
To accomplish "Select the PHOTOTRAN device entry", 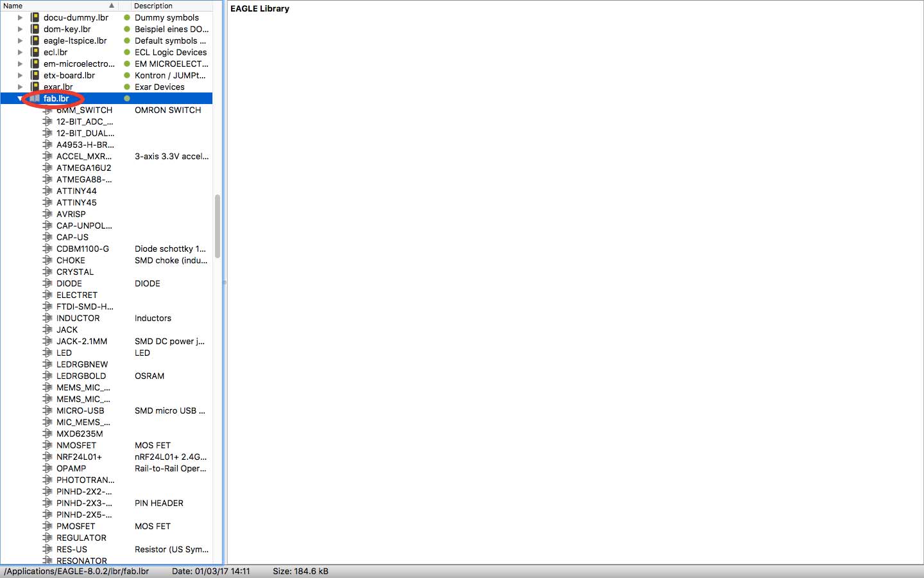I will pyautogui.click(x=85, y=480).
